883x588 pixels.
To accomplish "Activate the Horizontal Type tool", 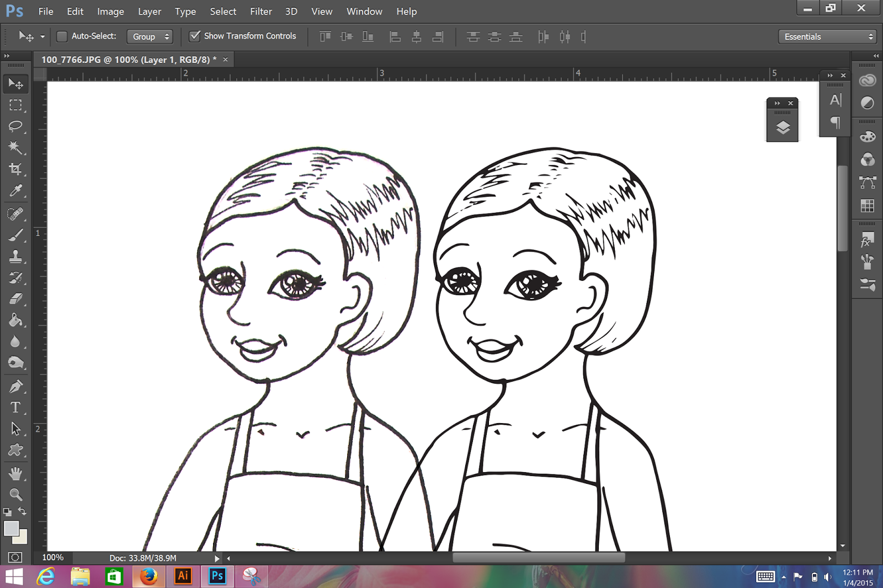I will [15, 408].
